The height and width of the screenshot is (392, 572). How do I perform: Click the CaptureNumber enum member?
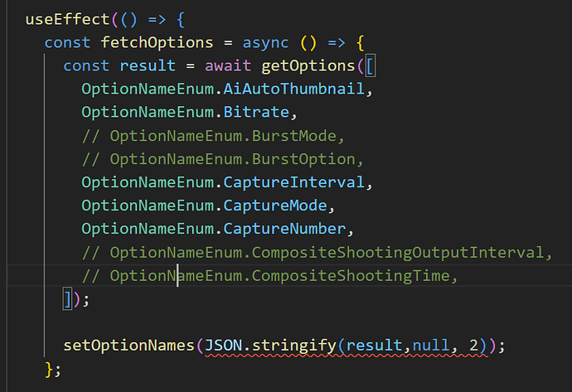click(x=284, y=230)
